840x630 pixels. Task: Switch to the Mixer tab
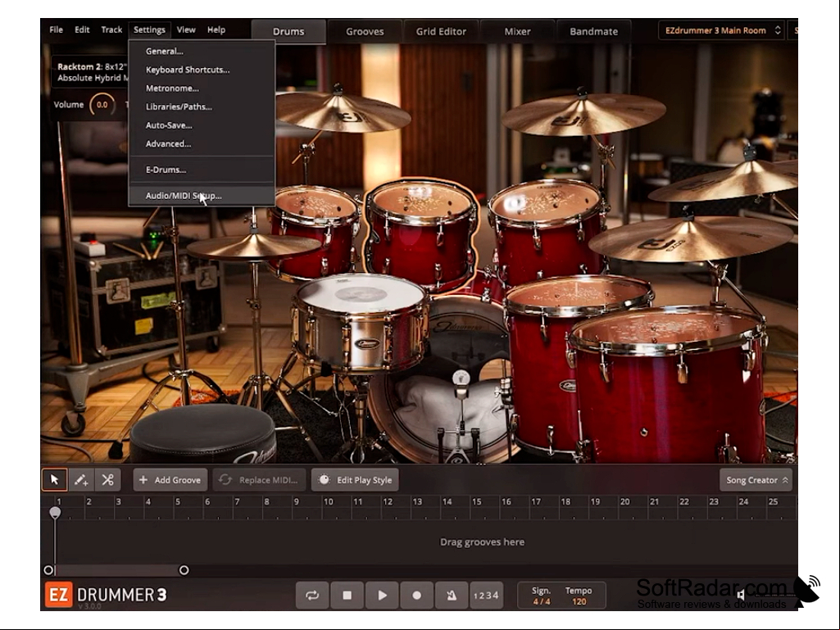coord(517,32)
